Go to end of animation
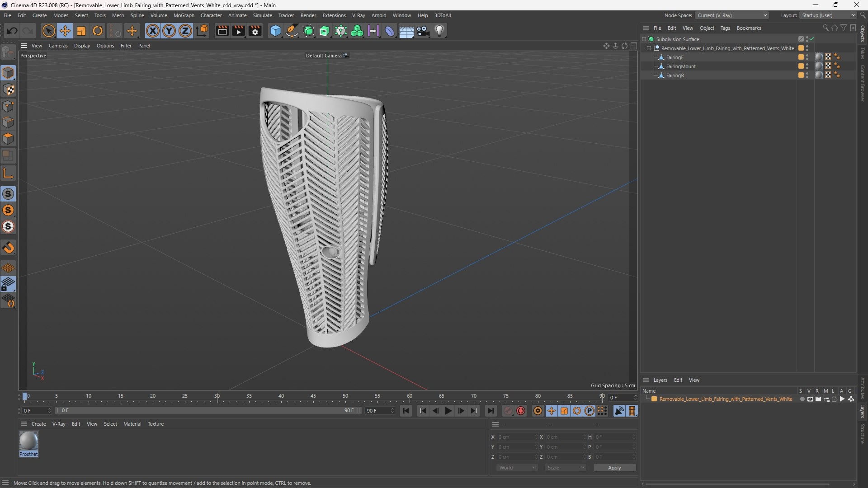This screenshot has width=868, height=488. (491, 411)
